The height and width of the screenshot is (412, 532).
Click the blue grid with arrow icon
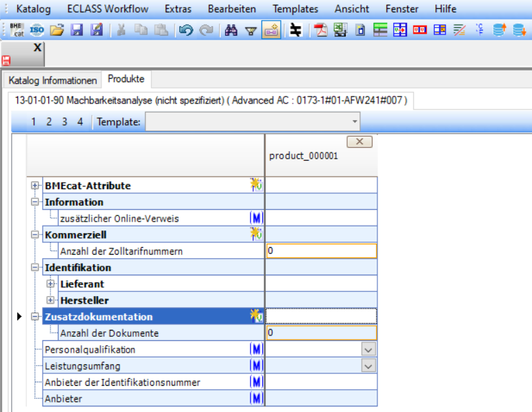pyautogui.click(x=400, y=30)
